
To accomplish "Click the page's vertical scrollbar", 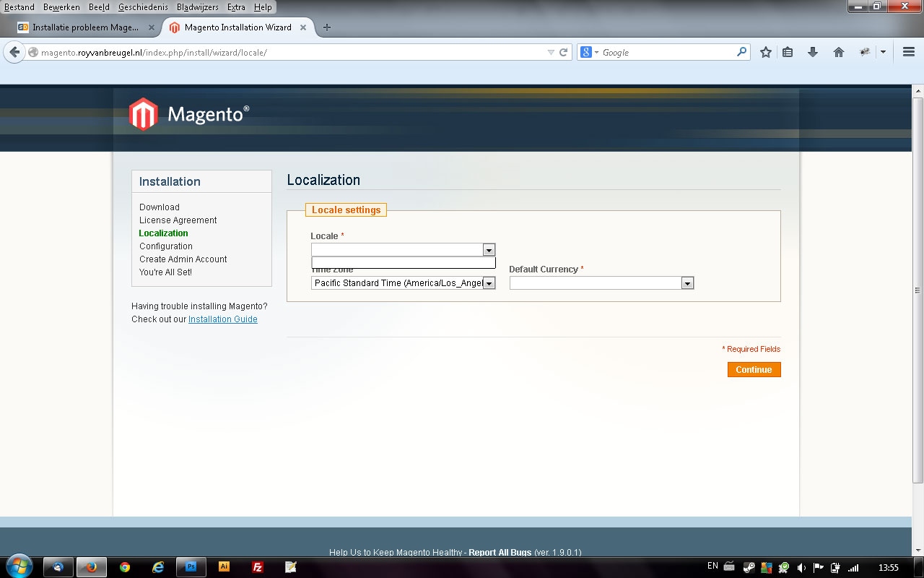I will pos(918,289).
